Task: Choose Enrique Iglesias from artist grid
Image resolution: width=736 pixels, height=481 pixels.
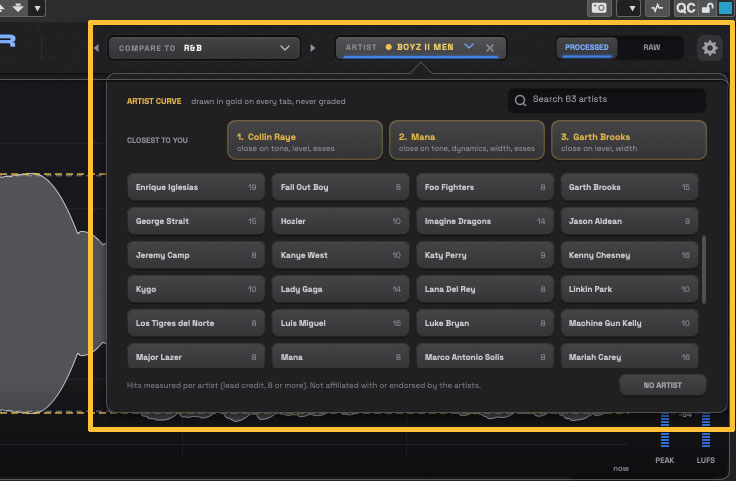Action: [196, 187]
